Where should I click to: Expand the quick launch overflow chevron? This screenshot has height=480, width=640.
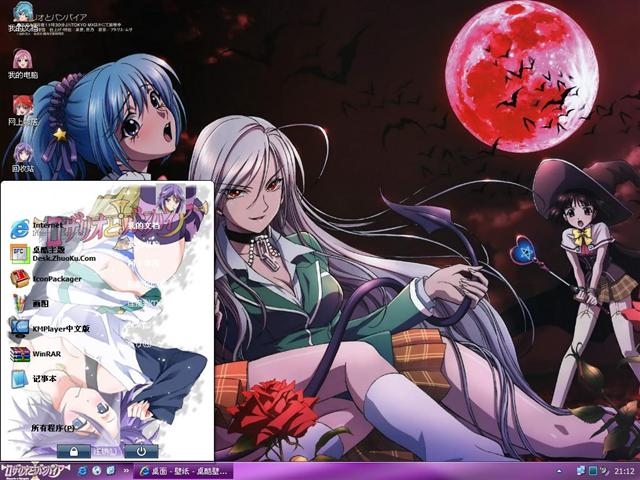[126, 471]
